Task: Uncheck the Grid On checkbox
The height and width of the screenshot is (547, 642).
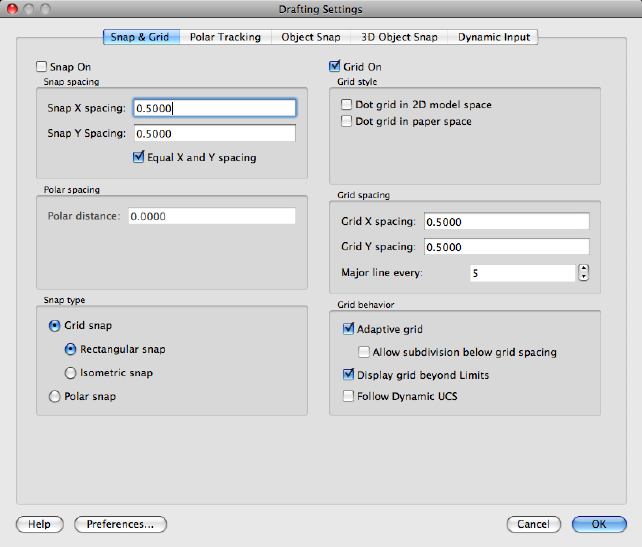Action: coord(335,67)
